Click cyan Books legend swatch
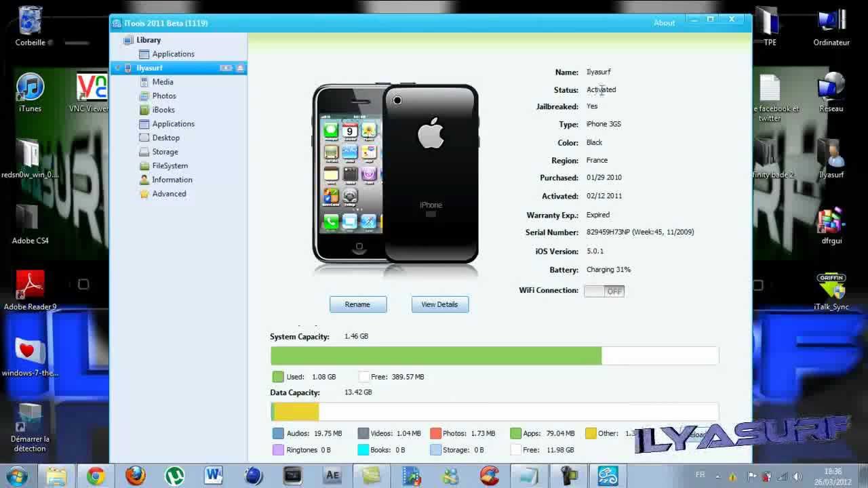 [x=363, y=450]
